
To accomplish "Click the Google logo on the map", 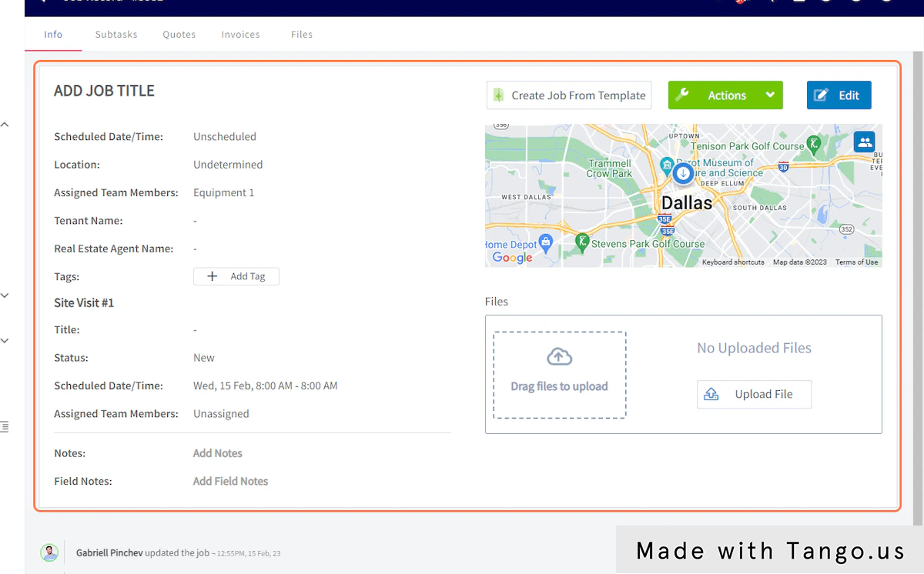I will pyautogui.click(x=512, y=258).
